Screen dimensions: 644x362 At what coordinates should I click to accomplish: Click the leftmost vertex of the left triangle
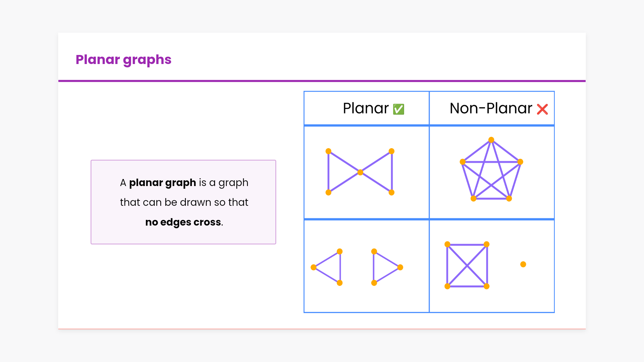pos(314,267)
